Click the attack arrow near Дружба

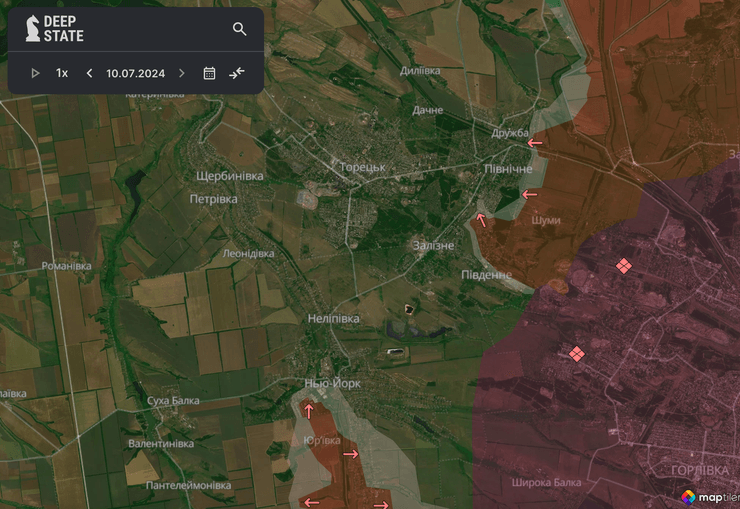(x=536, y=144)
